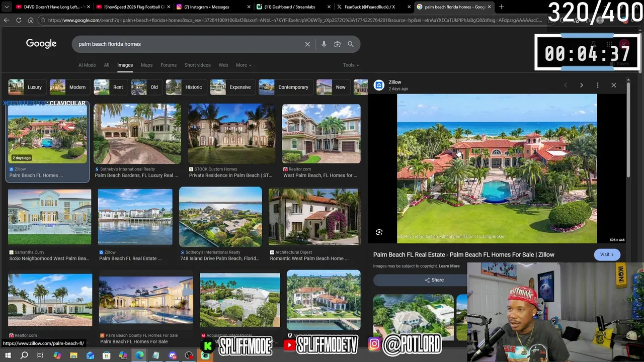Image resolution: width=644 pixels, height=362 pixels.
Task: Switch to the All results tab
Action: (107, 65)
